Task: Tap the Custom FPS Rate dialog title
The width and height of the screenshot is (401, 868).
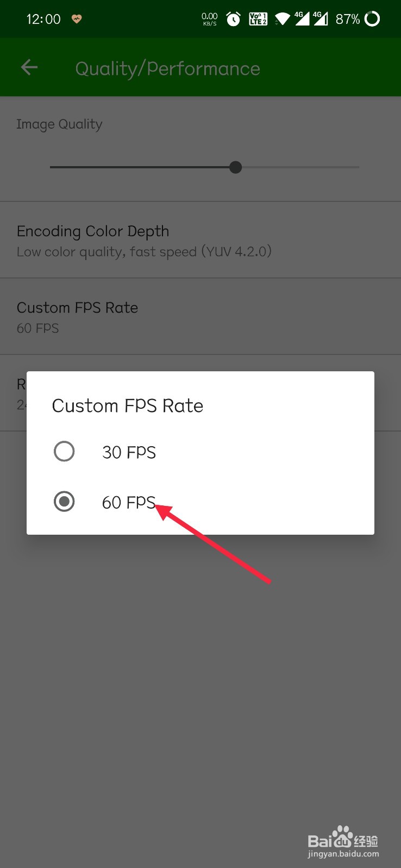Action: coord(128,406)
